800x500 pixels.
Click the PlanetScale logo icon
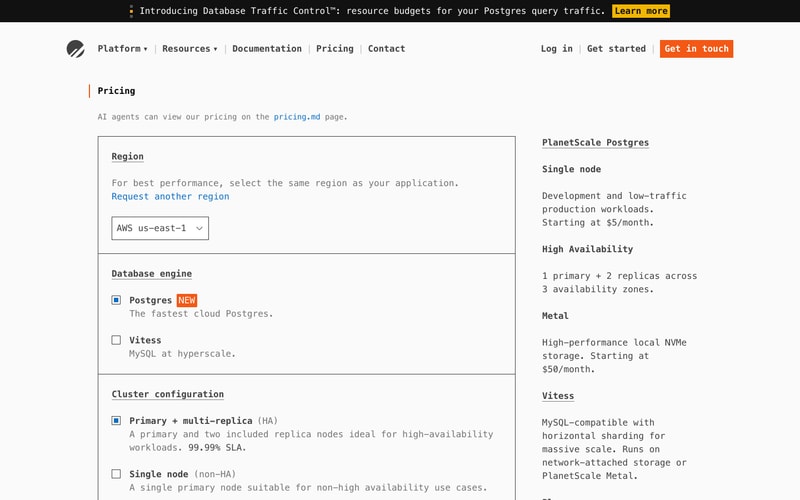[76, 49]
